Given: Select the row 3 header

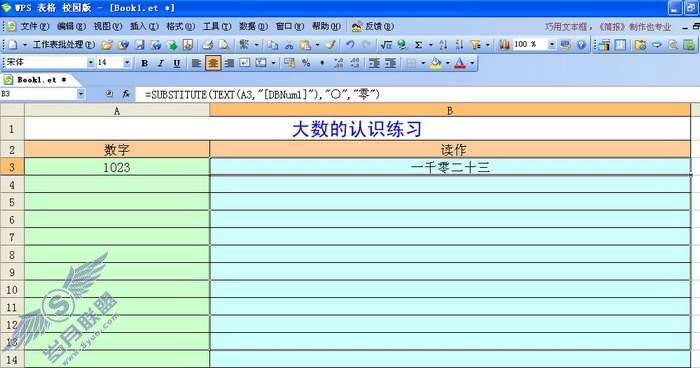Looking at the screenshot, I should [x=12, y=167].
